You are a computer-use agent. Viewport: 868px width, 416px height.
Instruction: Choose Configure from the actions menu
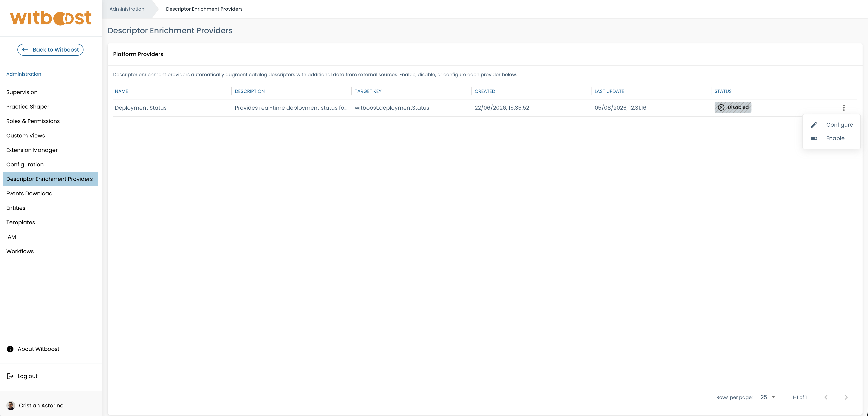[x=832, y=125]
